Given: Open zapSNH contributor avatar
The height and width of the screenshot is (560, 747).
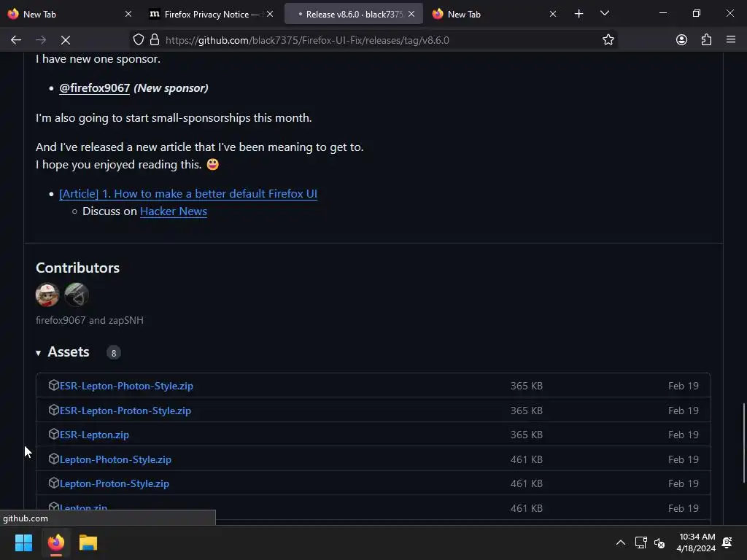Looking at the screenshot, I should coord(77,295).
